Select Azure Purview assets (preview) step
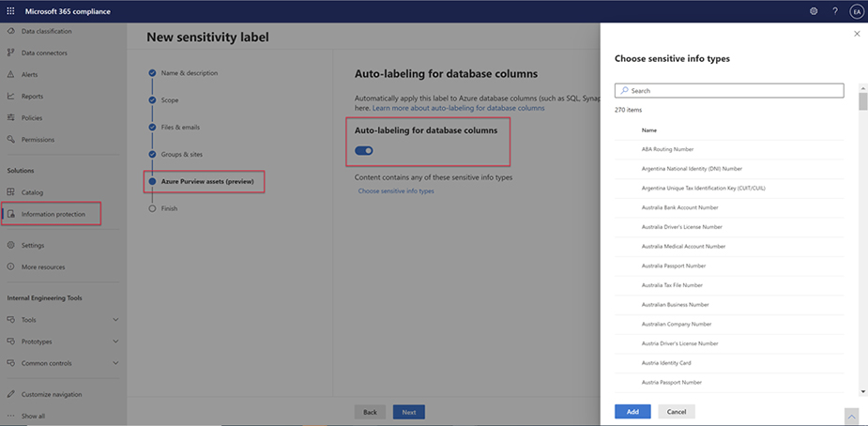Image resolution: width=868 pixels, height=426 pixels. pyautogui.click(x=207, y=181)
